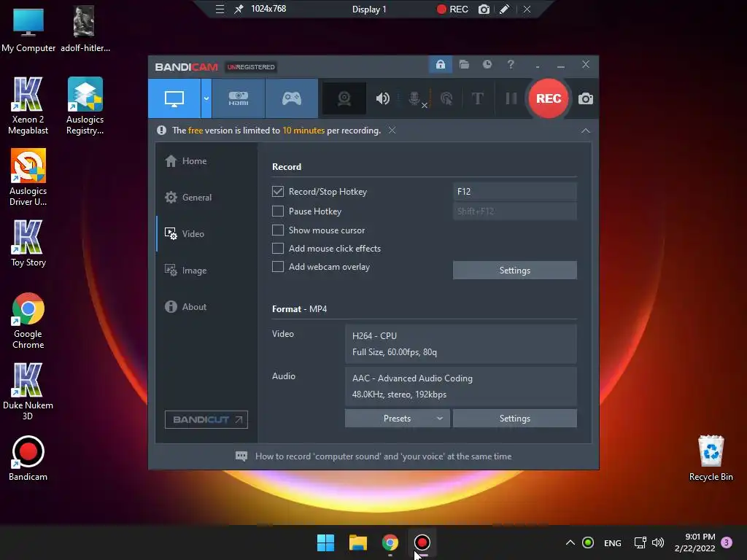Open the volume icon in system tray
Image resolution: width=747 pixels, height=560 pixels.
coord(658,542)
